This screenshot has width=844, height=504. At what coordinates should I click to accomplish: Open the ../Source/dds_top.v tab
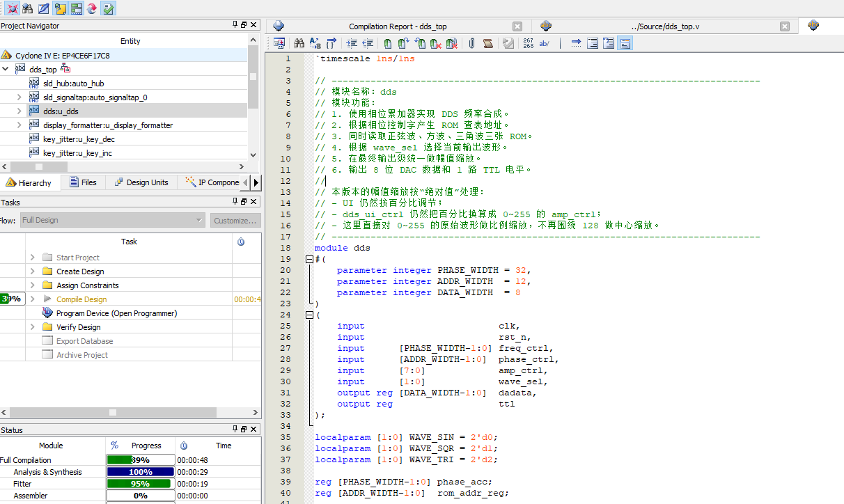pyautogui.click(x=665, y=26)
